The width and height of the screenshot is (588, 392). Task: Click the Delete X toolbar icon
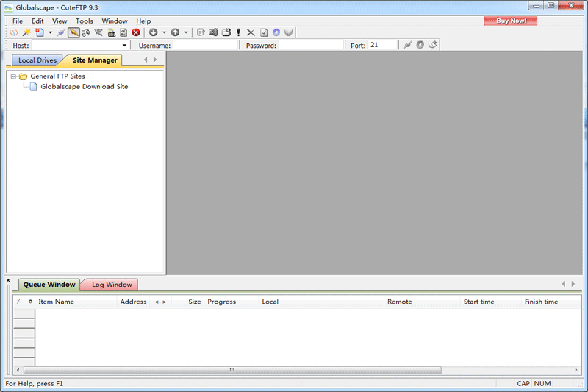tap(251, 32)
